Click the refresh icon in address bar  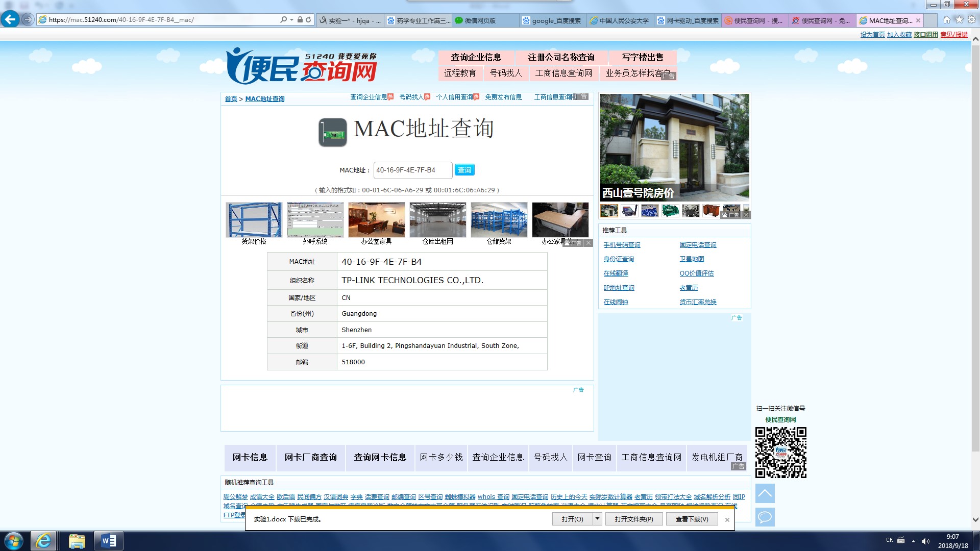[308, 19]
